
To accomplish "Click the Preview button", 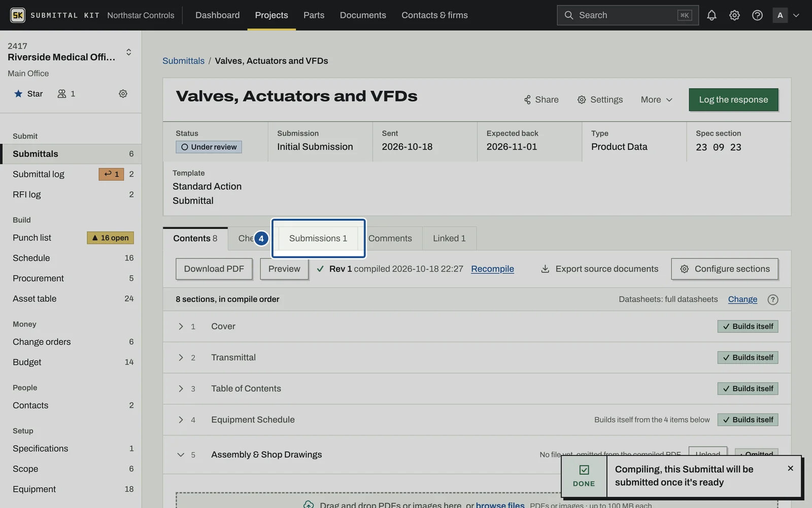I will [284, 269].
